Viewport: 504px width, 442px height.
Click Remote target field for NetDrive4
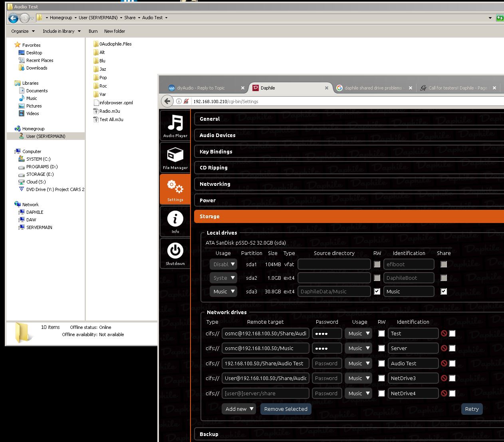(265, 393)
